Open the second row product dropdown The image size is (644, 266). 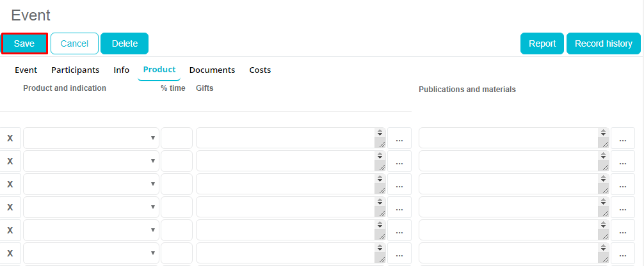click(91, 161)
